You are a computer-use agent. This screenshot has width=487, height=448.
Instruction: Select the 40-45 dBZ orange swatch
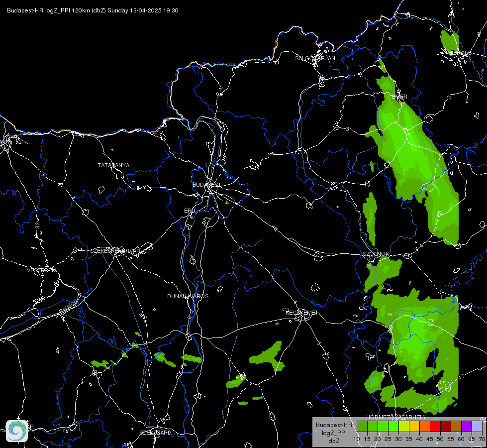tap(425, 426)
